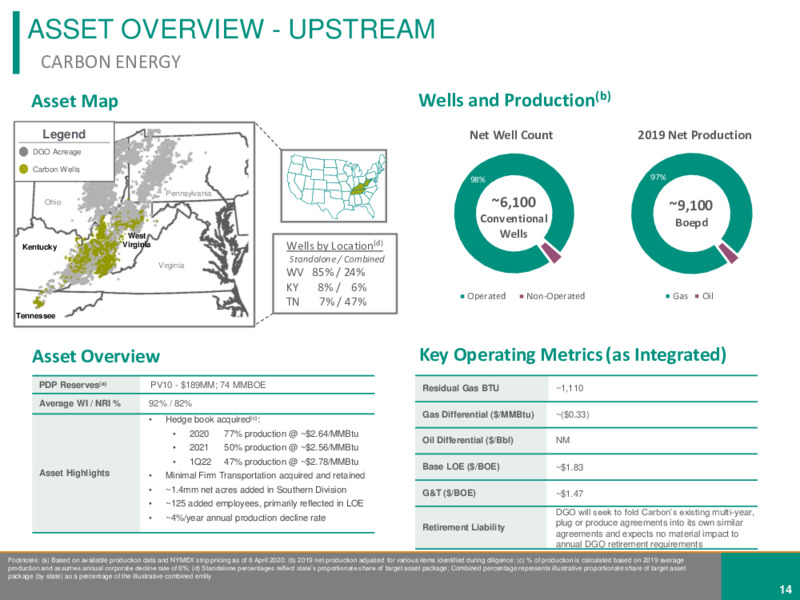Click the 'Net Well Count' chart title
The height and width of the screenshot is (600, 800).
tap(511, 135)
